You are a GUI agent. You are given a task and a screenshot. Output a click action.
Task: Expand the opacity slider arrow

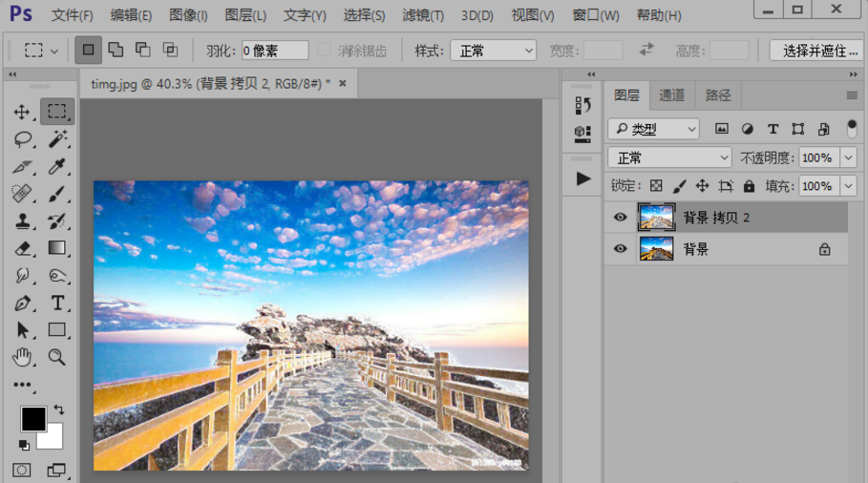848,157
